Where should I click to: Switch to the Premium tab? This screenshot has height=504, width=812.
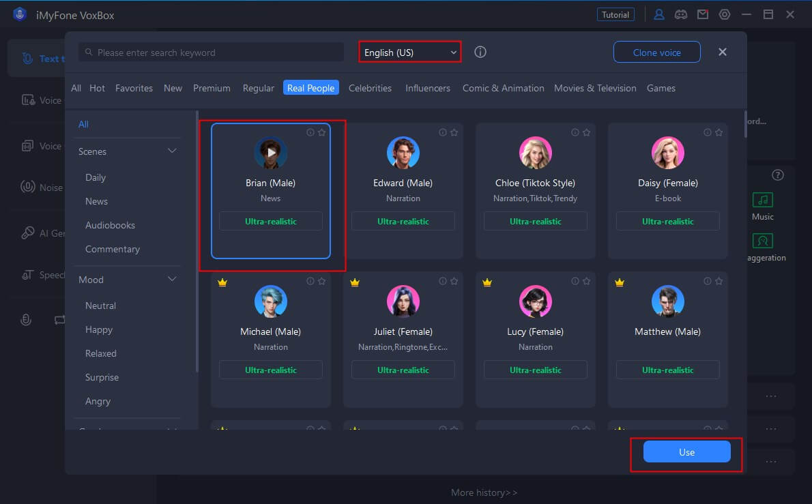click(x=212, y=88)
